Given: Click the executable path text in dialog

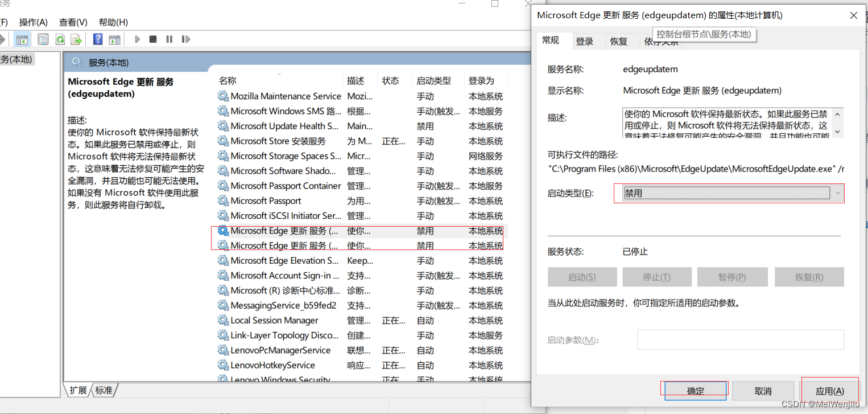Looking at the screenshot, I should (697, 169).
